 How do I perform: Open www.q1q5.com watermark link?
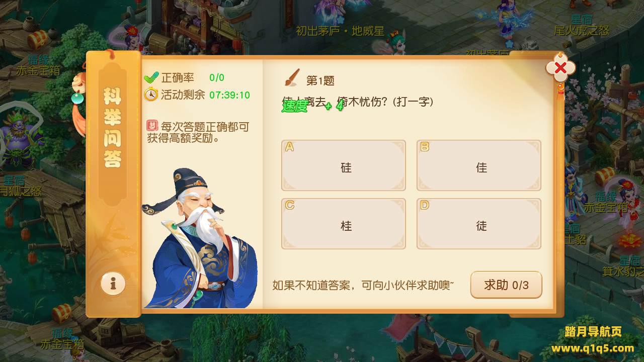593,348
